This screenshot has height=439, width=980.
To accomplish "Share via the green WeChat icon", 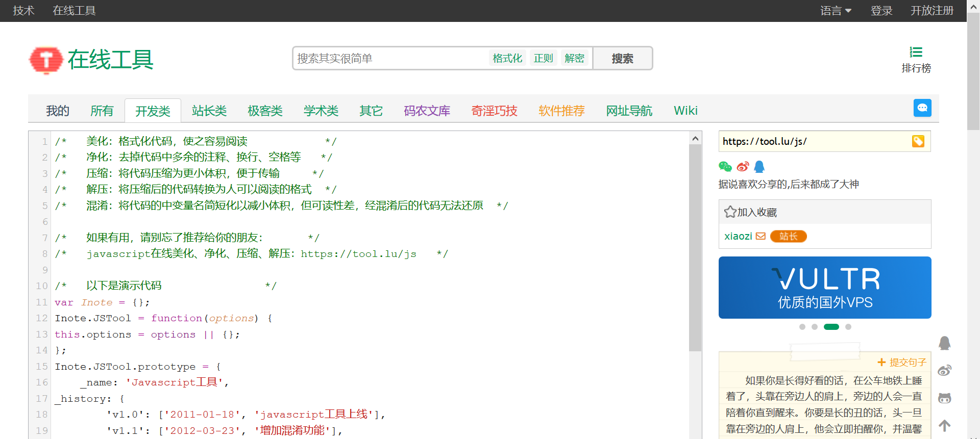I will click(x=725, y=167).
